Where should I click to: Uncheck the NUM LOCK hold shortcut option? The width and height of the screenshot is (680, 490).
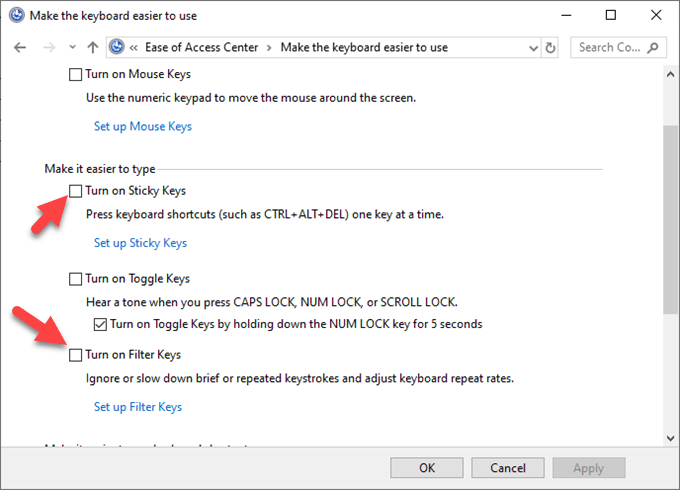point(100,324)
